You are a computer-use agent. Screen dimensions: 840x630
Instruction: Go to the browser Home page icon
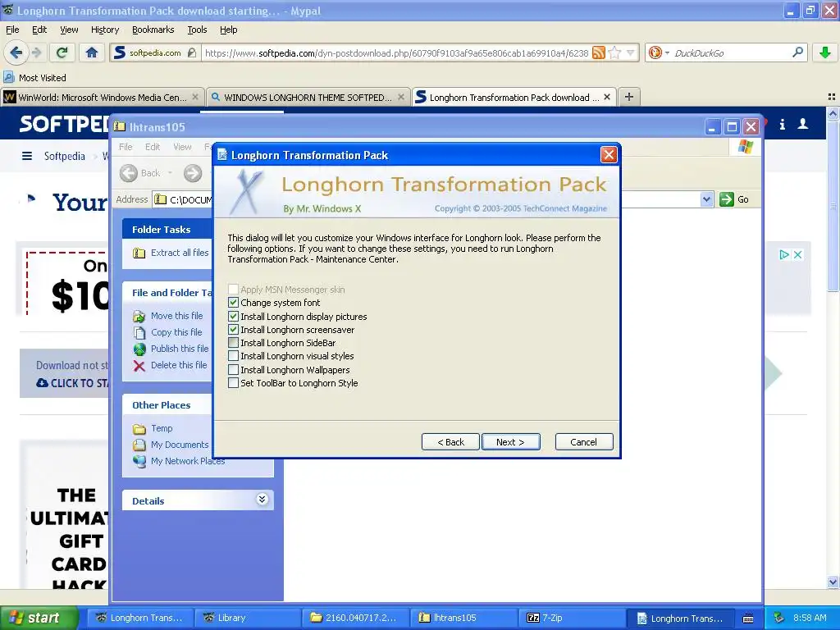pyautogui.click(x=92, y=52)
